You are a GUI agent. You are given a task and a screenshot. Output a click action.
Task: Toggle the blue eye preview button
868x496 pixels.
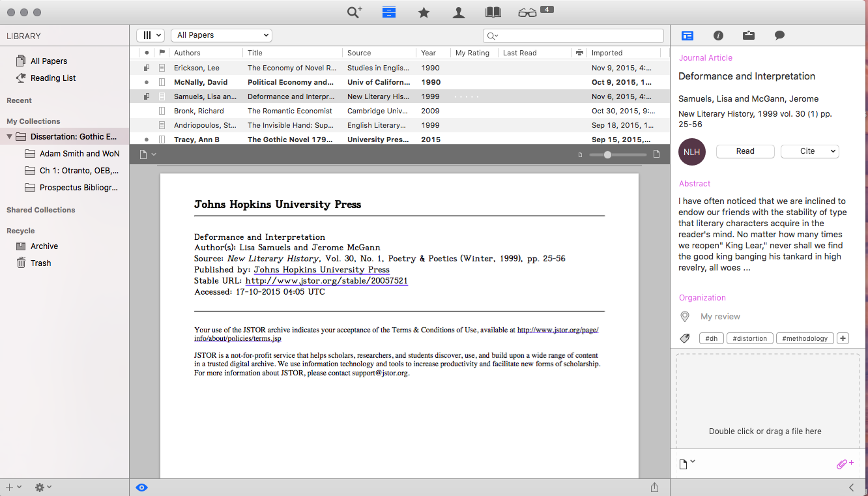(x=141, y=487)
